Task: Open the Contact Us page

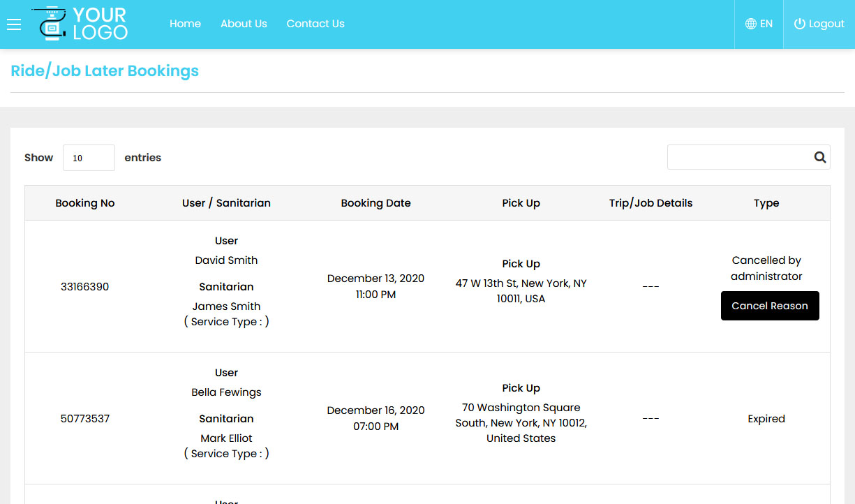Action: (x=315, y=24)
